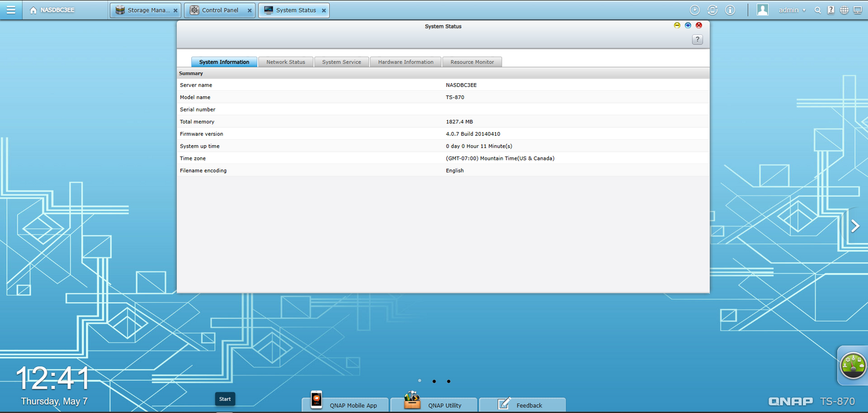Click the home icon beside NASDBC3EE
The width and height of the screenshot is (868, 413).
pos(33,10)
